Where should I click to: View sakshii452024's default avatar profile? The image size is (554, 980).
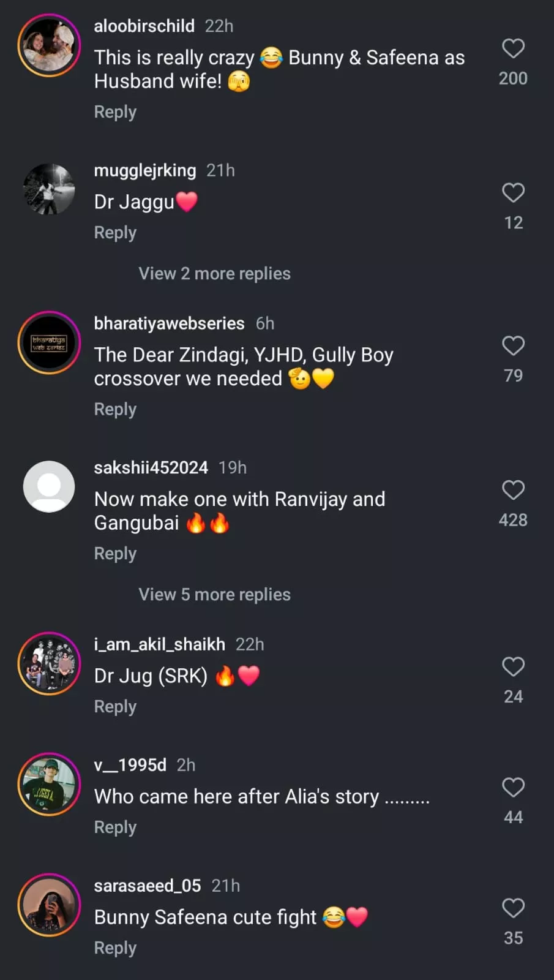49,486
